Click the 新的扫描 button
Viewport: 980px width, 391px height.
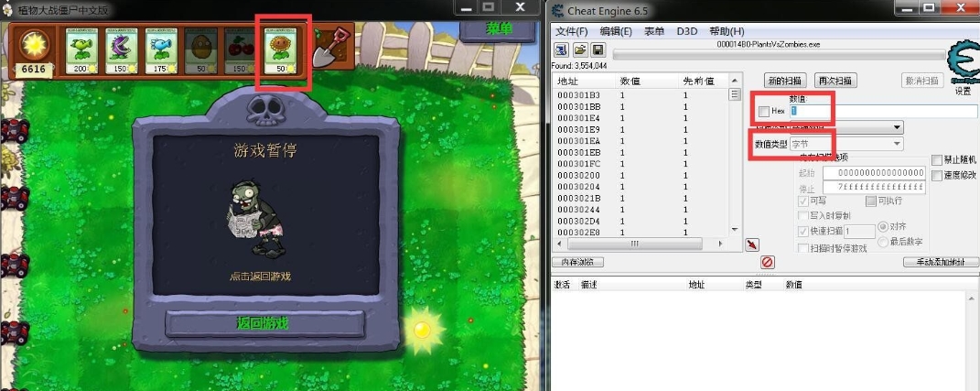tap(786, 81)
